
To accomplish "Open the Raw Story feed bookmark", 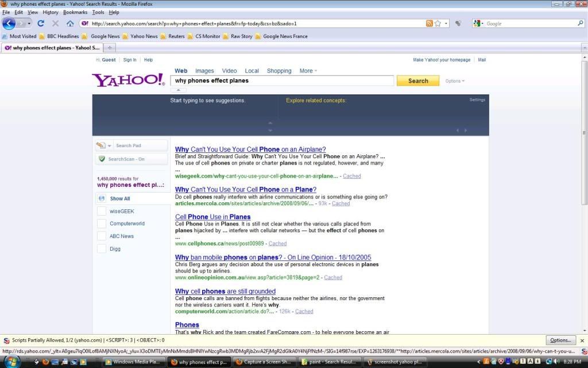I will [238, 36].
